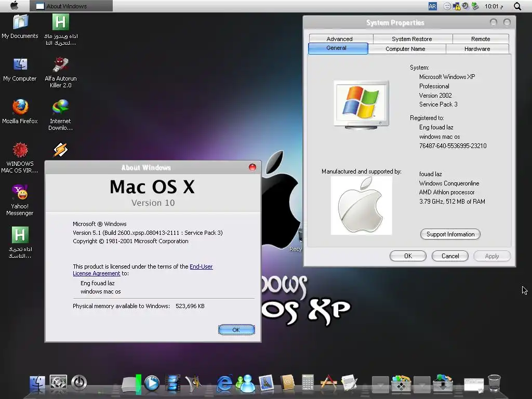Open the Winamp lightning bolt desktop icon
This screenshot has width=532, height=399.
(61, 150)
